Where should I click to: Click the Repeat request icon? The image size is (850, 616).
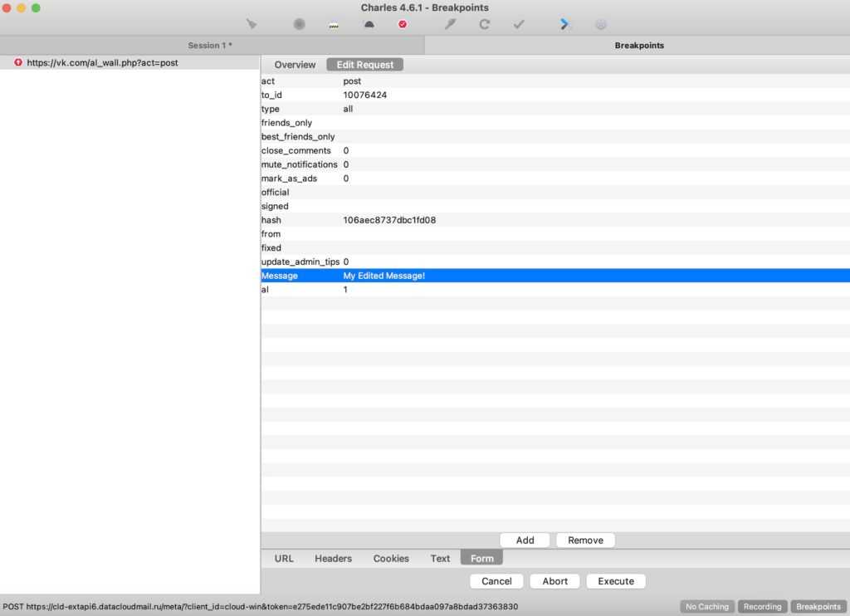484,24
